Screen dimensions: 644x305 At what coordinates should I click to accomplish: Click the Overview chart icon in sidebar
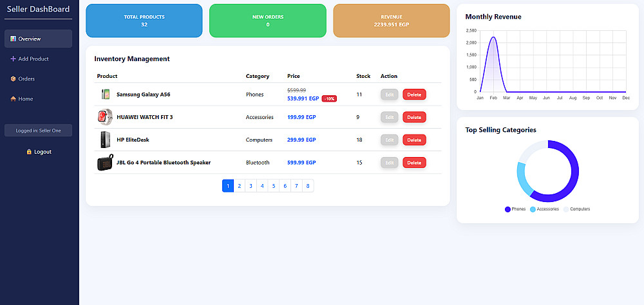click(13, 39)
